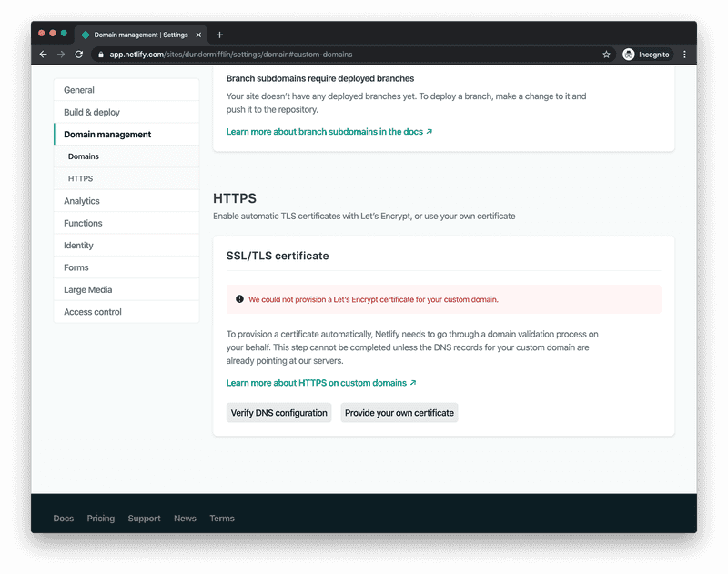Viewport: 728px width, 574px height.
Task: Reload the page with refresh icon
Action: 79,55
